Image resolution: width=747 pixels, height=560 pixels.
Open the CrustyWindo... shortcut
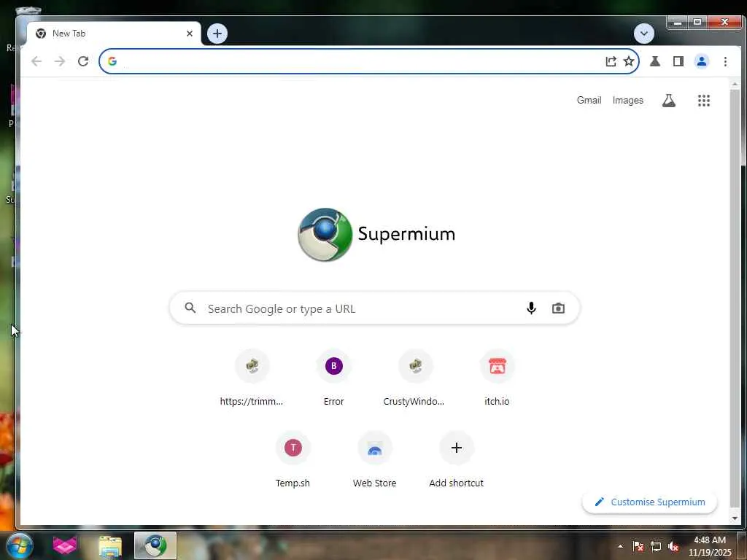tap(415, 378)
